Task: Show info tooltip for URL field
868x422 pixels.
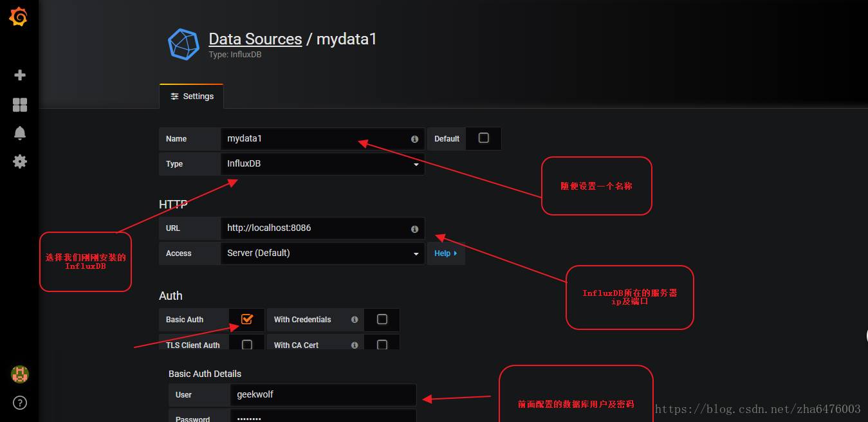Action: (414, 229)
